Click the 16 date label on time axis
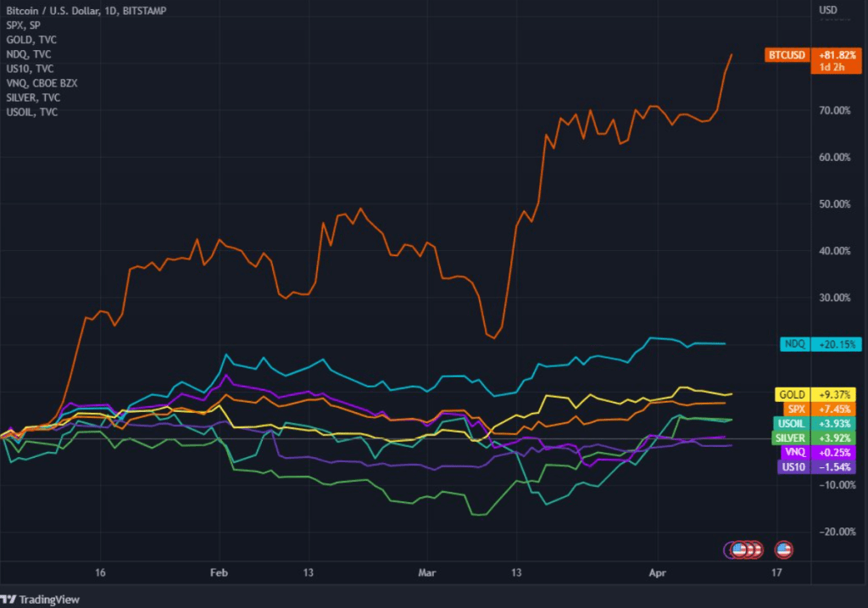The height and width of the screenshot is (608, 868). tap(100, 572)
